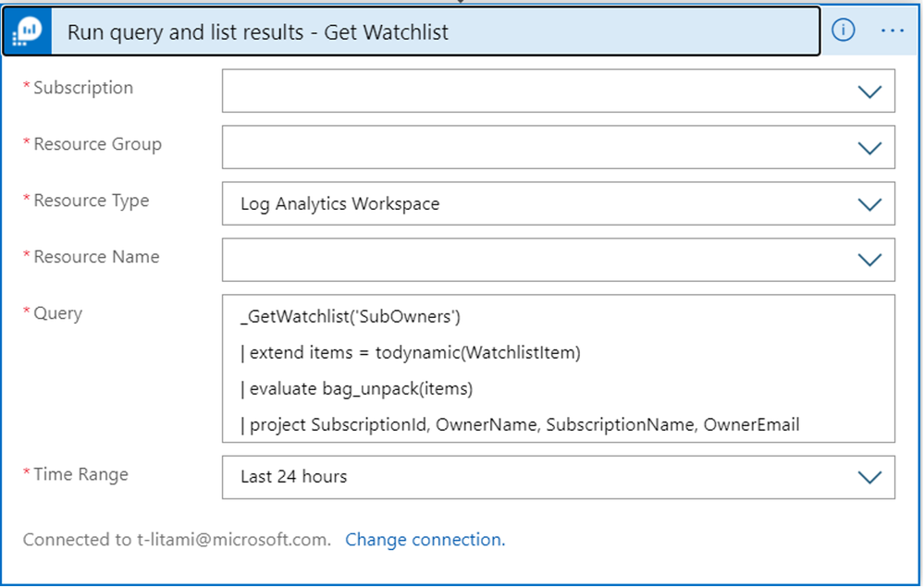Click the 'Resource Name' field label
The height and width of the screenshot is (587, 924).
click(96, 257)
